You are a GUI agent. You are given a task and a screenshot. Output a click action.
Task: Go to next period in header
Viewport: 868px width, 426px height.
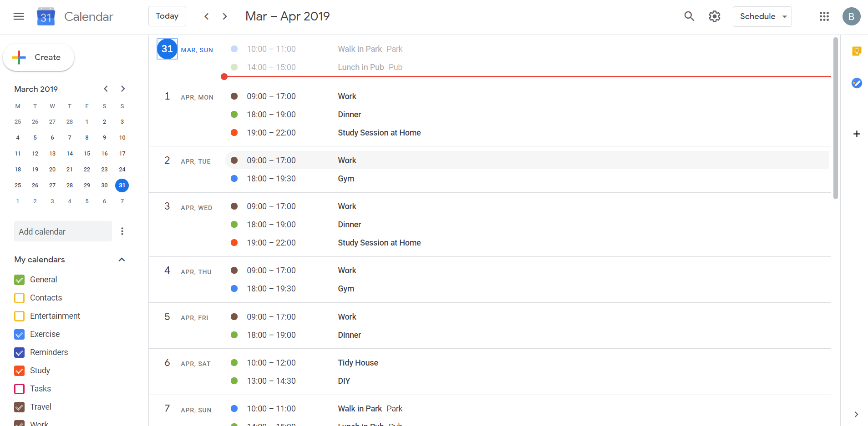point(225,16)
